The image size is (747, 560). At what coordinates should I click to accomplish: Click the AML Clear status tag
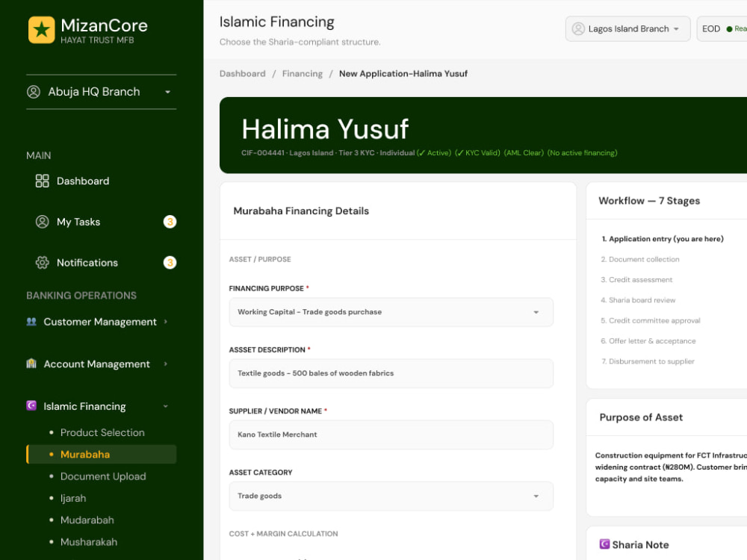pos(524,153)
